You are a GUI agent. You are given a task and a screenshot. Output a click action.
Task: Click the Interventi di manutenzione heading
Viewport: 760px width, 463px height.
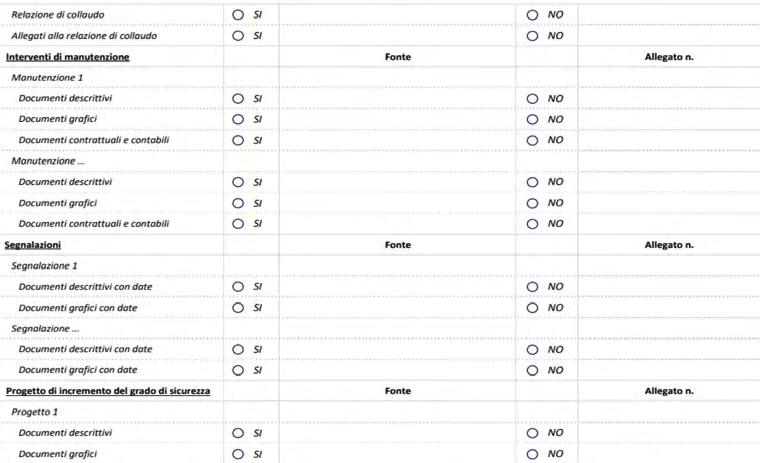pos(68,57)
